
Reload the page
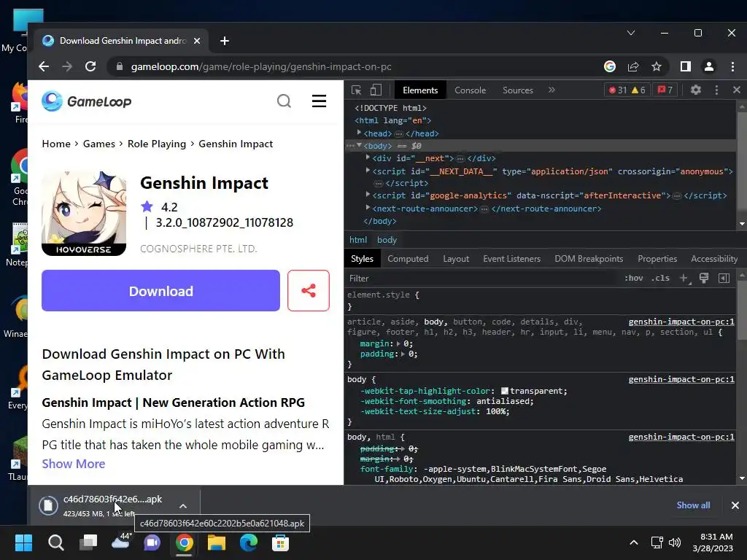90,66
